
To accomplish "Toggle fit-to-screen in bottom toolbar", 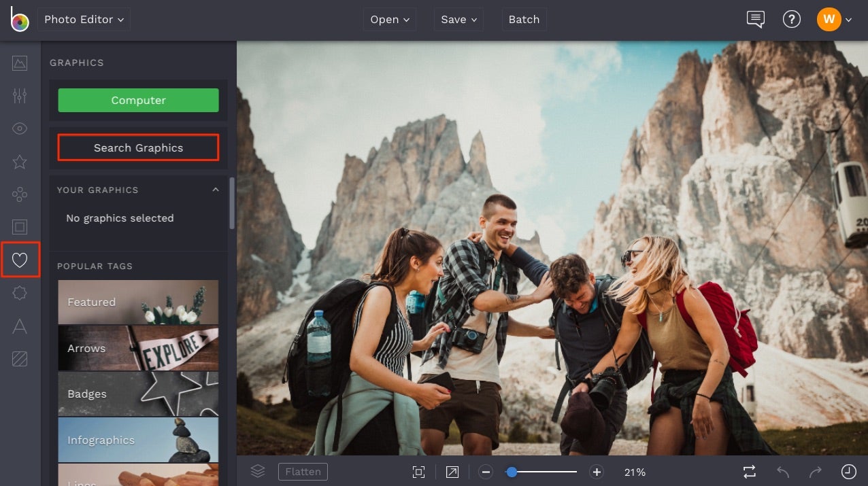I will click(418, 471).
